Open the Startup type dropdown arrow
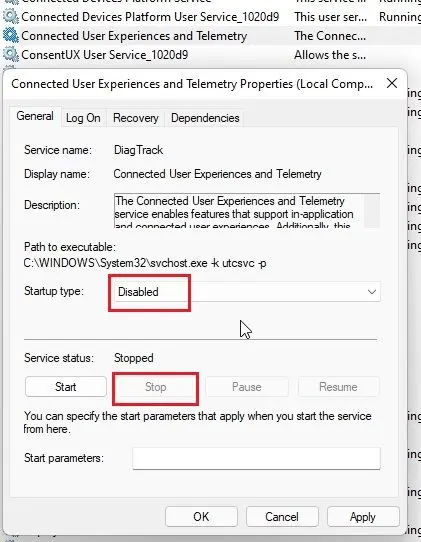Image resolution: width=421 pixels, height=542 pixels. tap(372, 292)
